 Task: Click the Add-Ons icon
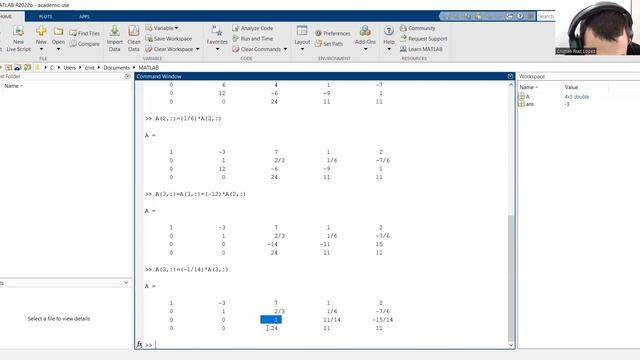pos(365,31)
